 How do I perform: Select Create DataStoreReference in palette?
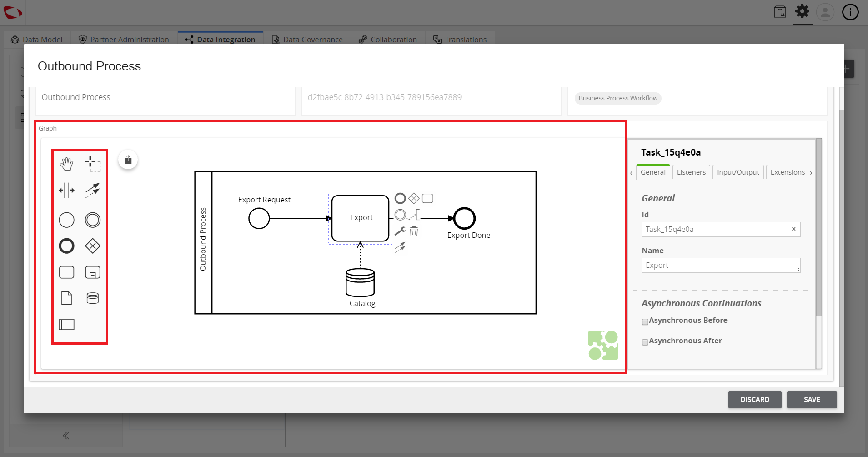[x=93, y=298]
